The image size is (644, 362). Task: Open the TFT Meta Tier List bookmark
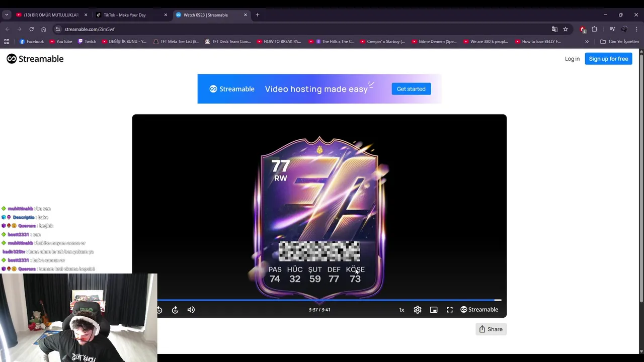tap(176, 42)
